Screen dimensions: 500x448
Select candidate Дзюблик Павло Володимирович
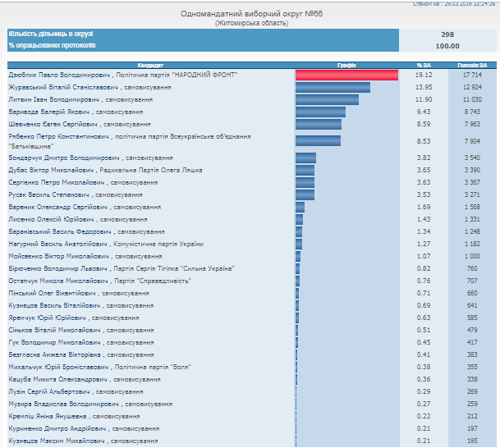tap(123, 75)
